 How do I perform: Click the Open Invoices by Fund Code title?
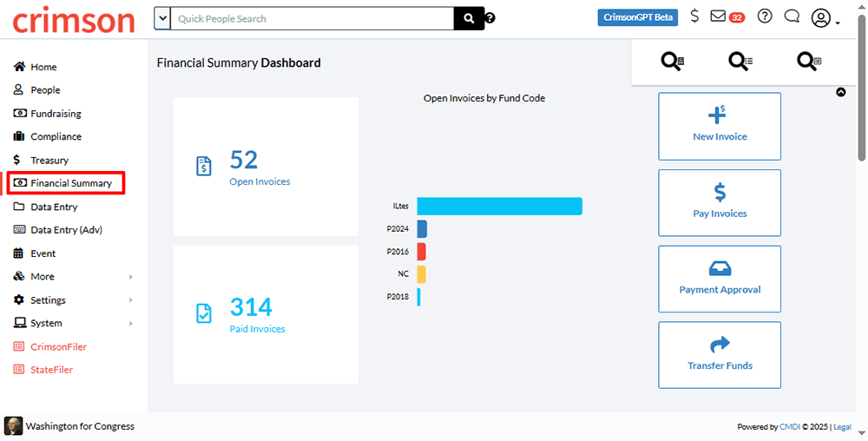pos(484,98)
